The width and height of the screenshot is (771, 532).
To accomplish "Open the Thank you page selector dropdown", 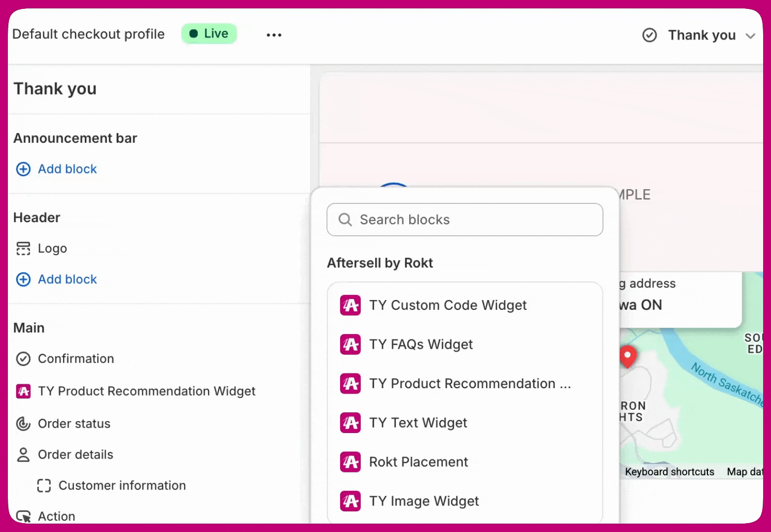I will (699, 35).
